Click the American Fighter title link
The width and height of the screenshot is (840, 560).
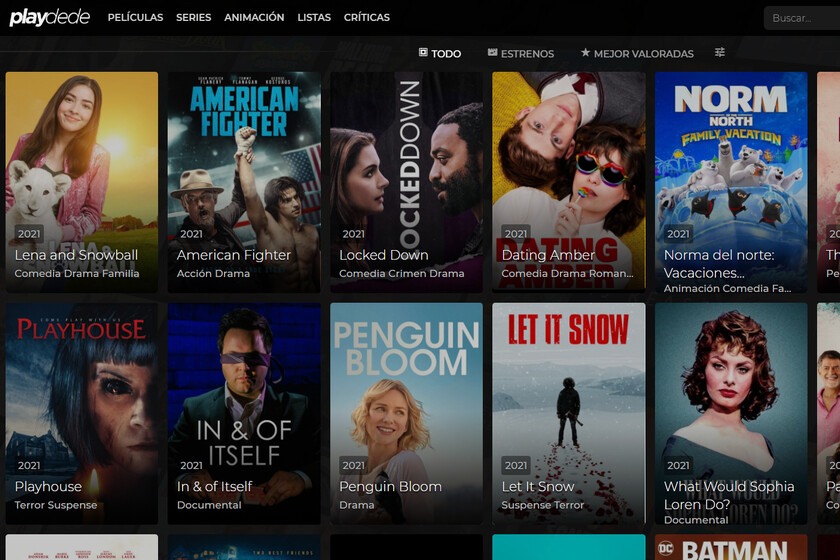click(x=234, y=255)
